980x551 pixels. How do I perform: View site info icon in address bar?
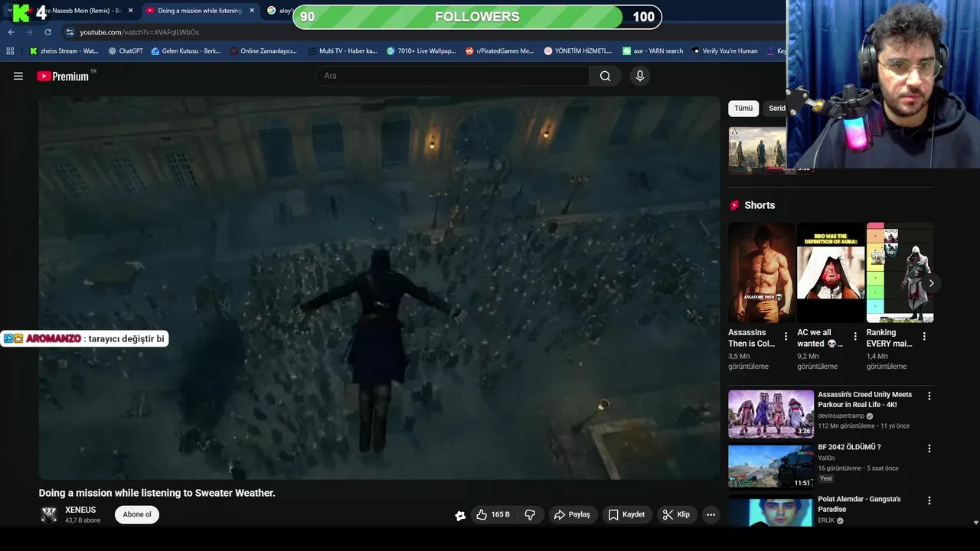click(x=70, y=32)
